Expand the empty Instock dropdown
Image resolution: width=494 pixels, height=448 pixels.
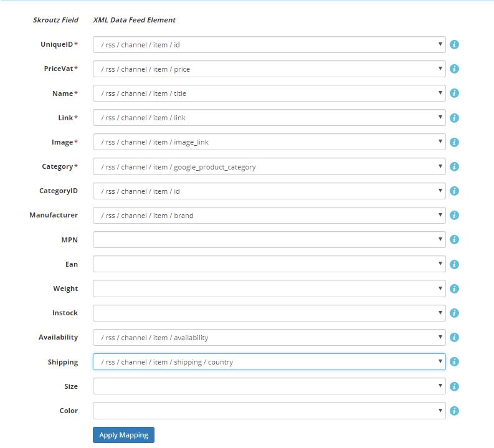click(x=269, y=313)
